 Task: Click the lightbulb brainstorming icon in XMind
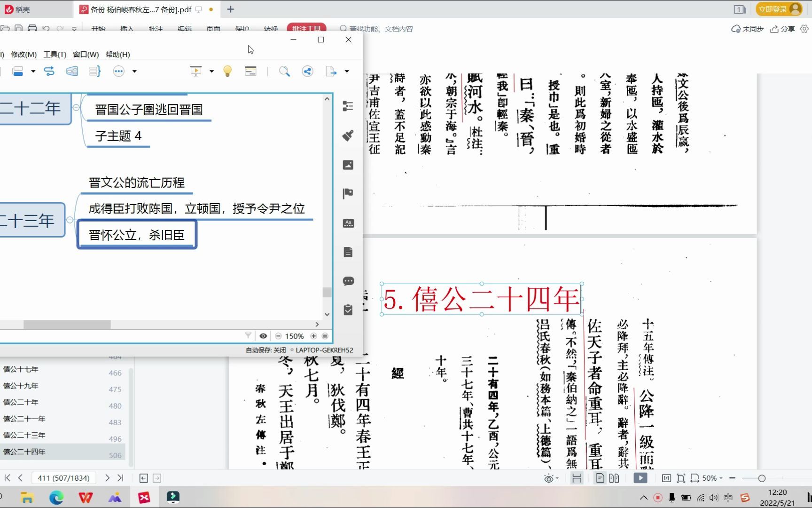tap(227, 71)
